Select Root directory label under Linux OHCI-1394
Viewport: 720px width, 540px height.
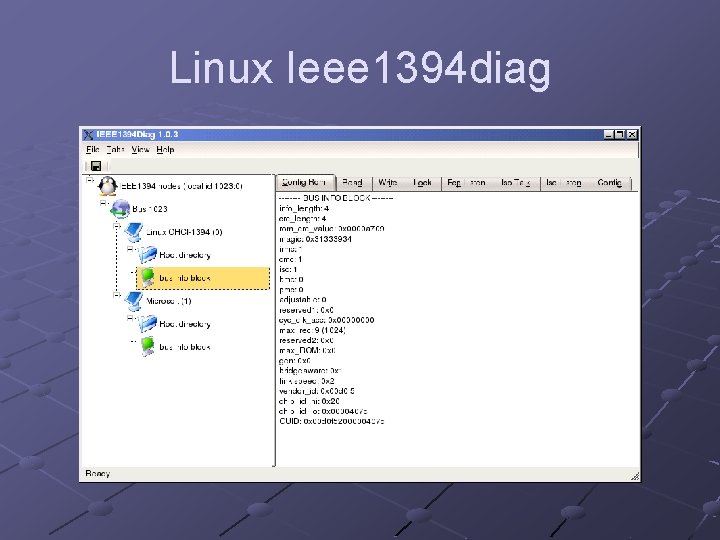tap(185, 255)
